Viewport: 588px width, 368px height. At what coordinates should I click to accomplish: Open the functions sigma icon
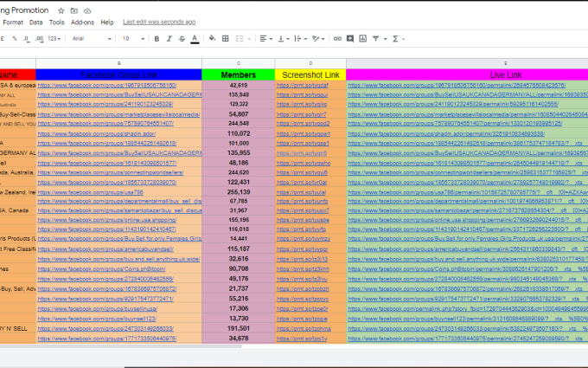coord(395,38)
